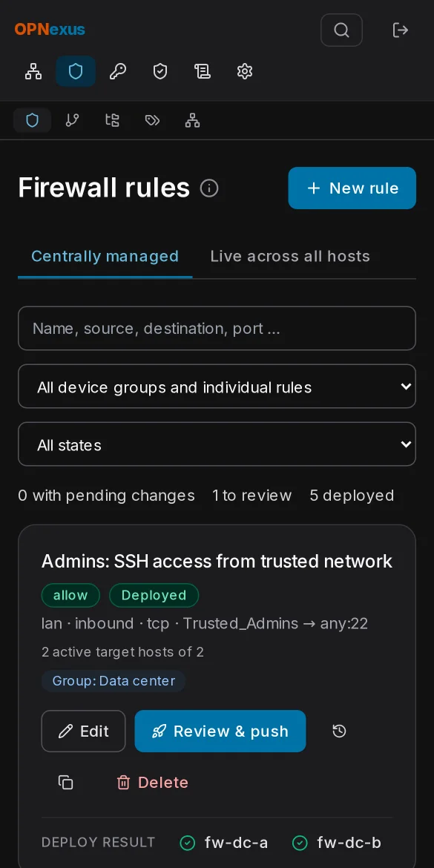Open the All states dropdown

tap(217, 444)
